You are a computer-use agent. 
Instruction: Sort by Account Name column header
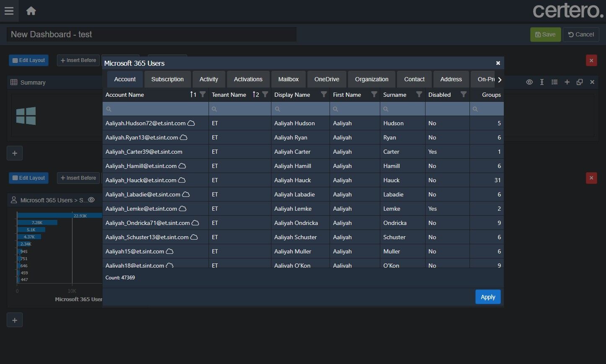pyautogui.click(x=125, y=95)
